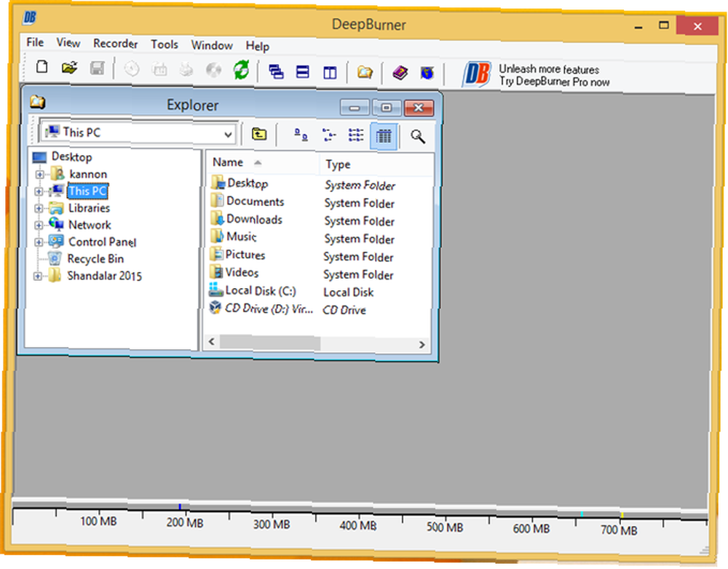
Task: Open the This PC location dropdown
Action: click(x=228, y=135)
